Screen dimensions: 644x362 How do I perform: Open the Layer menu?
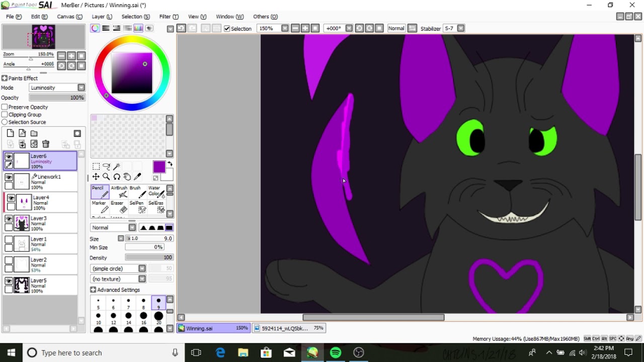tap(102, 17)
